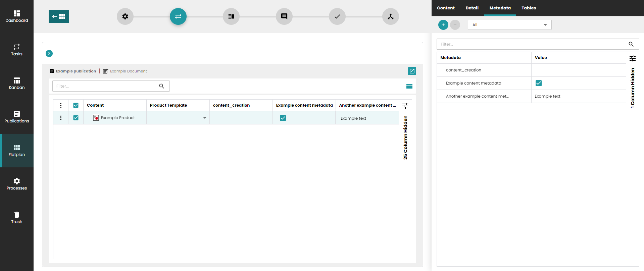Toggle the select-all checkbox in table header
The image size is (644, 271).
click(x=76, y=105)
